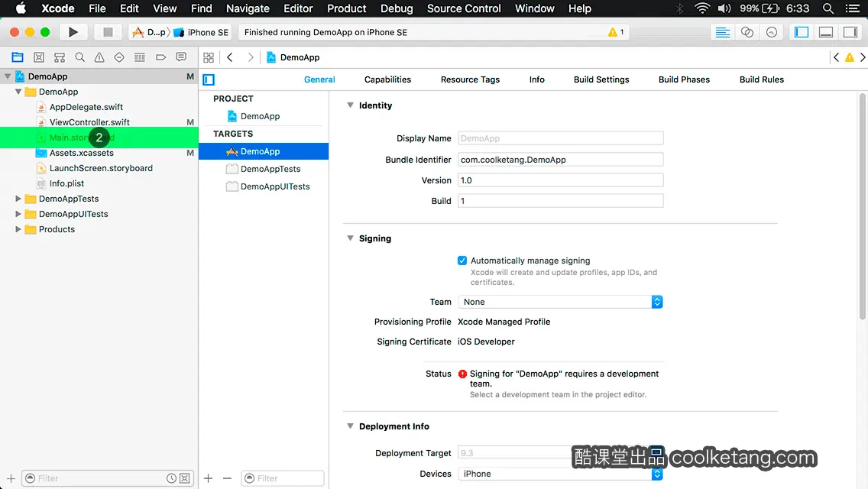Open the Breakpoint navigator icon
The height and width of the screenshot is (489, 868).
click(x=160, y=57)
